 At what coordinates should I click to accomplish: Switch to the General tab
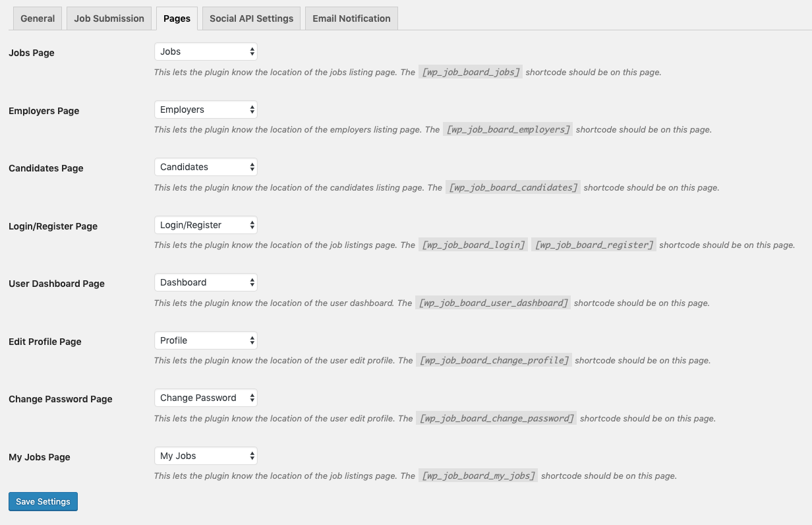(38, 18)
